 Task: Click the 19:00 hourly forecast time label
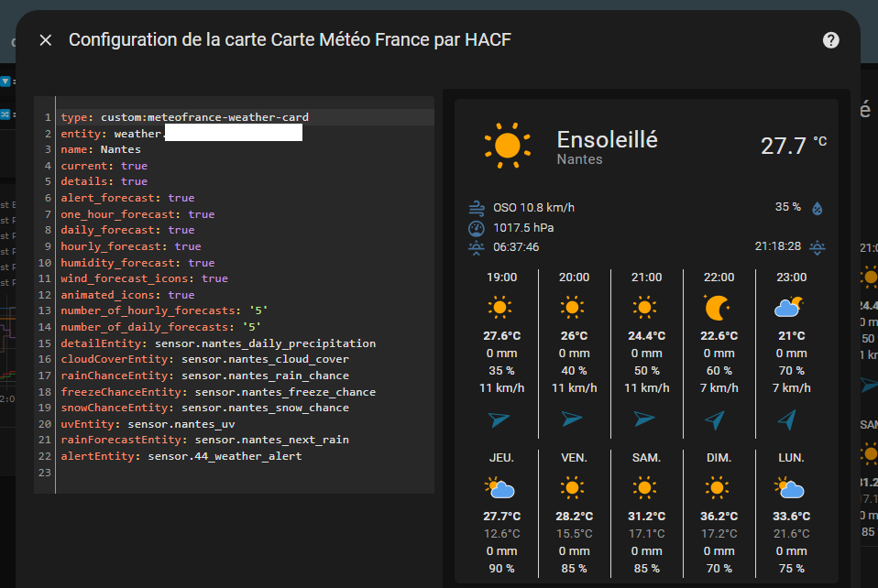[x=501, y=278]
